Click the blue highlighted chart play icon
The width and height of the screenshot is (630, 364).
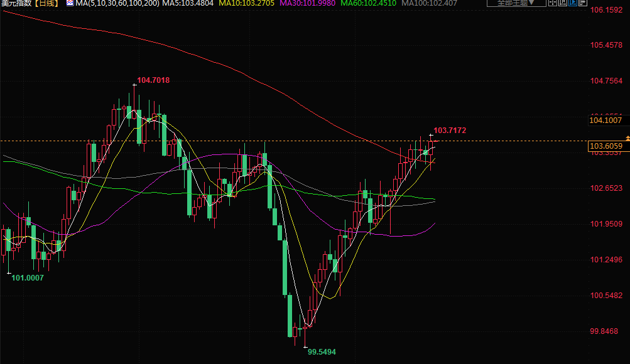point(573,3)
